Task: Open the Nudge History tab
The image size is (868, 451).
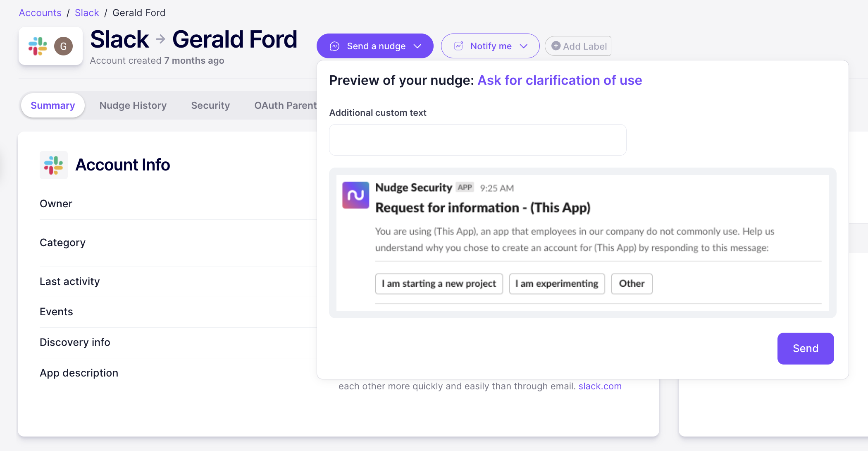Action: click(133, 106)
